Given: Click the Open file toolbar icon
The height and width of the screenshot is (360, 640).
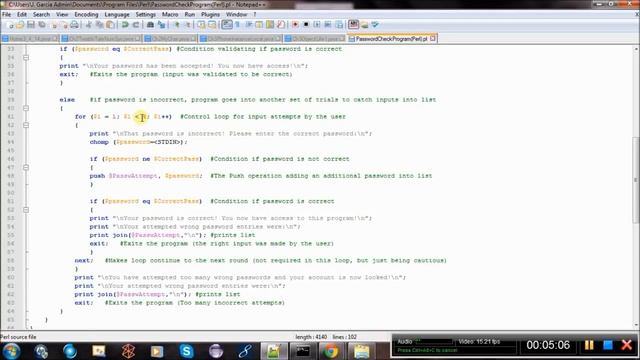Looking at the screenshot, I should pyautogui.click(x=20, y=25).
